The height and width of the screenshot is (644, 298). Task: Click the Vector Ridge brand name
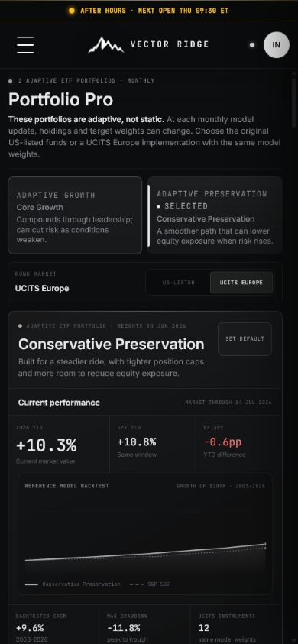tap(170, 44)
